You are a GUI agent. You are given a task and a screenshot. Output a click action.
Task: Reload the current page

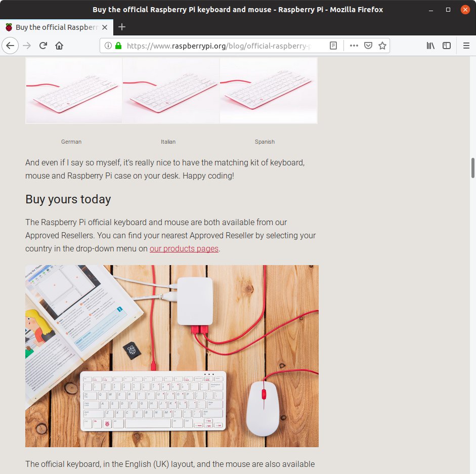[43, 46]
